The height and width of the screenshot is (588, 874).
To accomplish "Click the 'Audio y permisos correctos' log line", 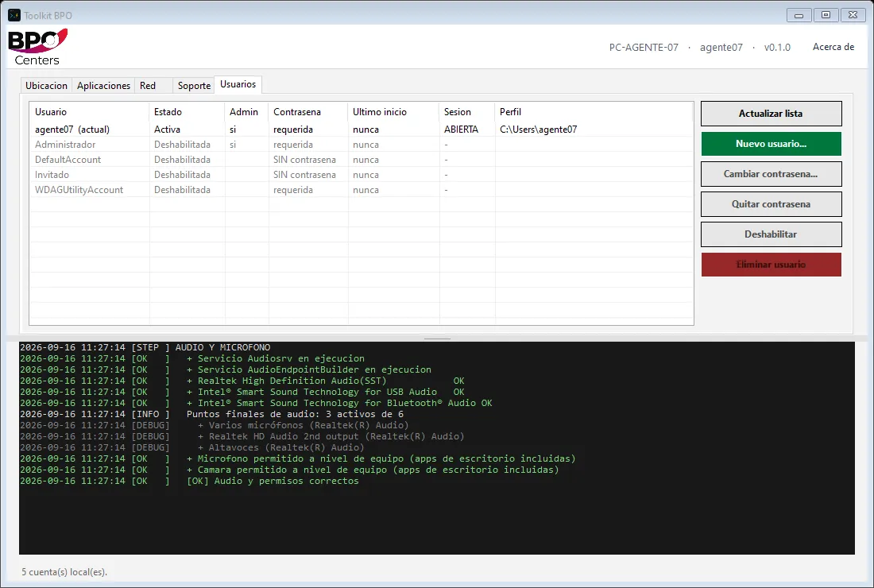I will (x=190, y=481).
